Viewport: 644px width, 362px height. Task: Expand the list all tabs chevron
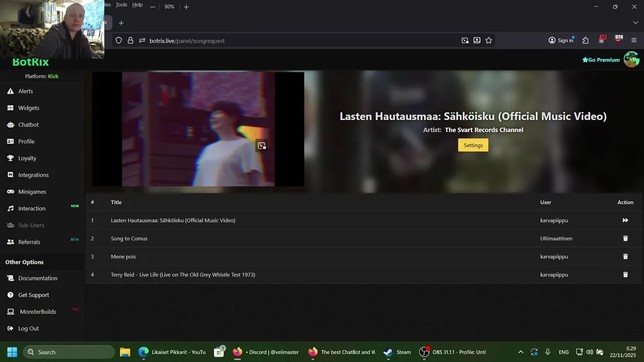pyautogui.click(x=635, y=23)
